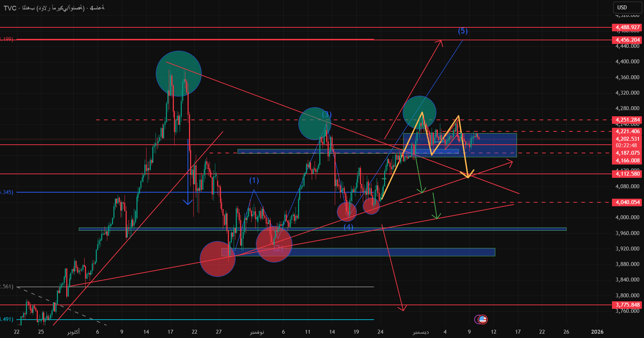This screenshot has height=338, width=644.
Task: Click the purple event icon behind the flag
Action: pyautogui.click(x=477, y=319)
